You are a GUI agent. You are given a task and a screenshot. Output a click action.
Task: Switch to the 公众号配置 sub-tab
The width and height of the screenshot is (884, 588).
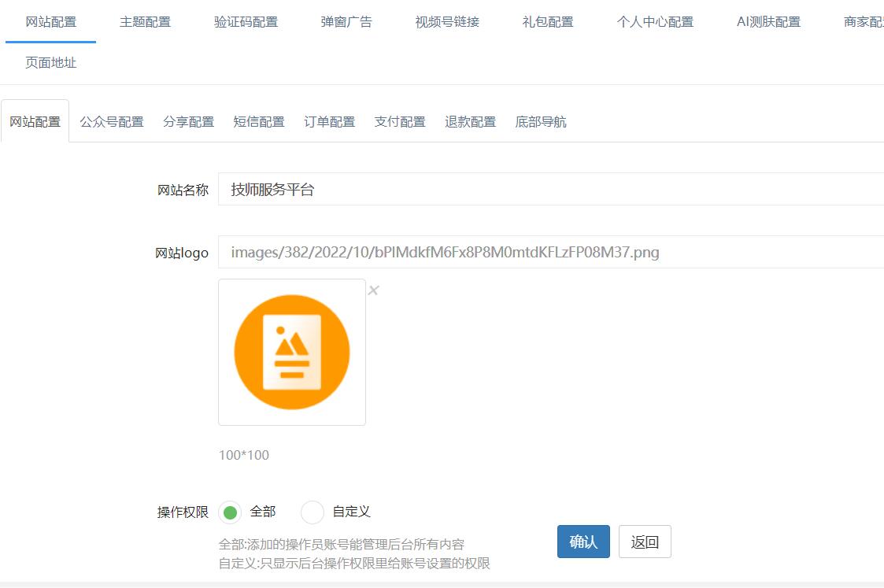tap(111, 121)
